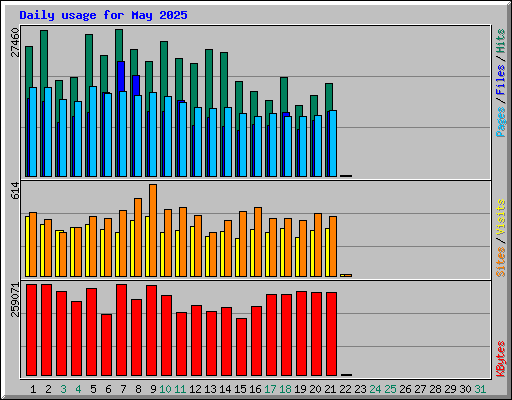Click day 19 on the x-axis
512x400 pixels.
pos(300,389)
